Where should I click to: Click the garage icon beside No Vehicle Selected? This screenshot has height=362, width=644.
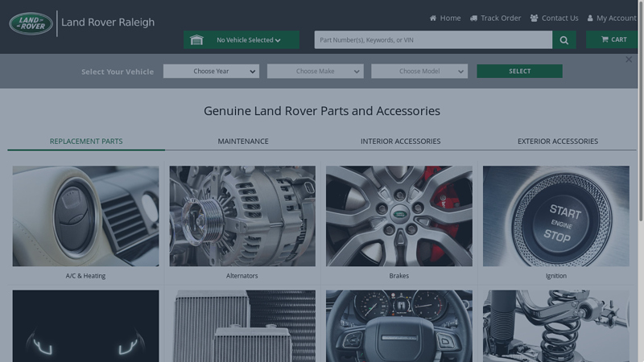[x=196, y=39]
